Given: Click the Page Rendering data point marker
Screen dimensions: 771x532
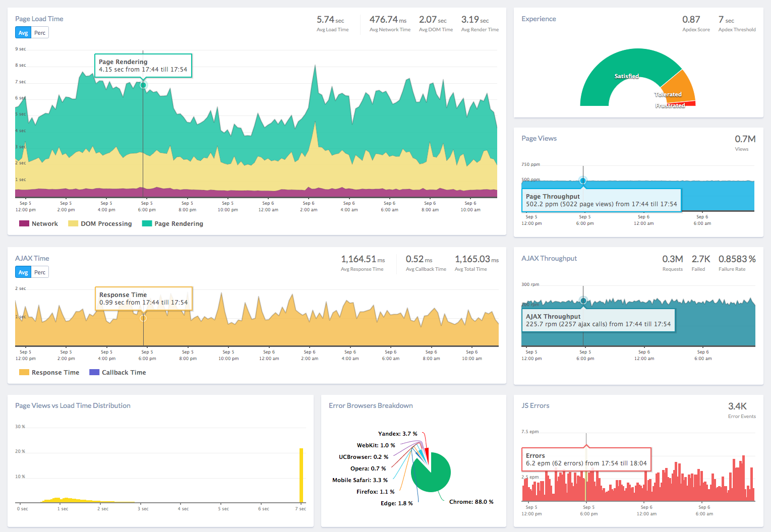Looking at the screenshot, I should pyautogui.click(x=143, y=85).
